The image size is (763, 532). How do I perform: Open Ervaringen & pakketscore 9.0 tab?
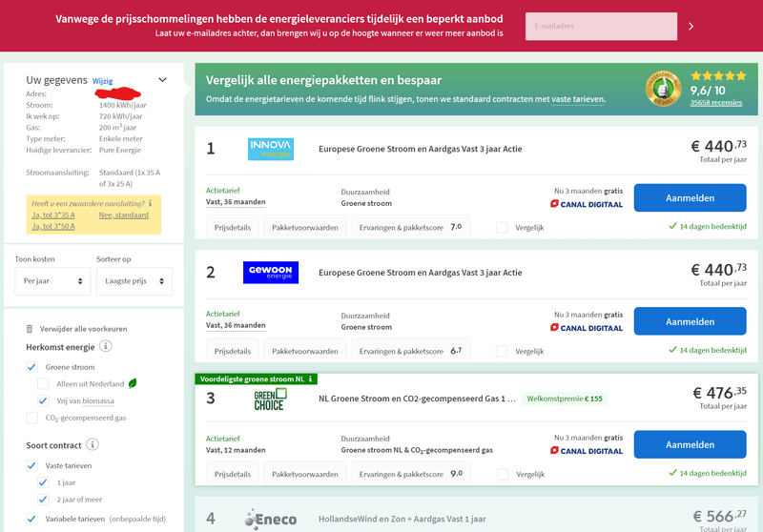[x=411, y=474]
